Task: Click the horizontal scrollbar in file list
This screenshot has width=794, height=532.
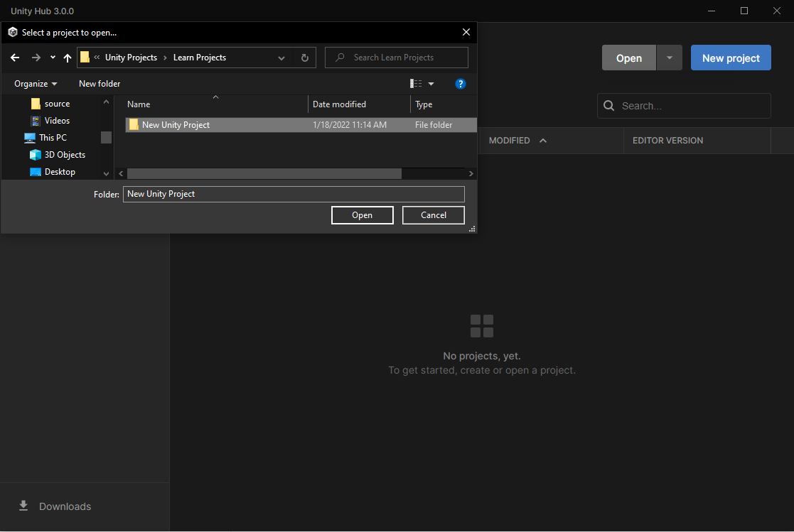Action: click(x=264, y=173)
